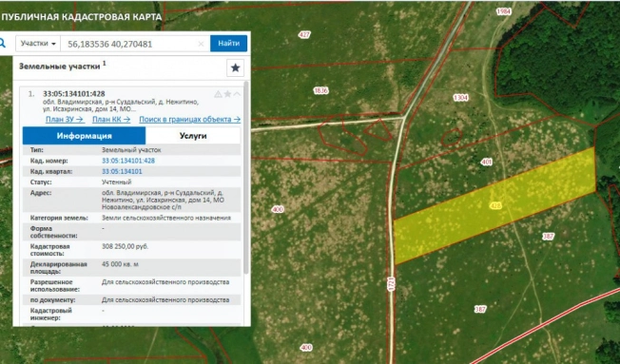Select highlighted yellow parcel 428 on map
620x364 pixels.
495,205
